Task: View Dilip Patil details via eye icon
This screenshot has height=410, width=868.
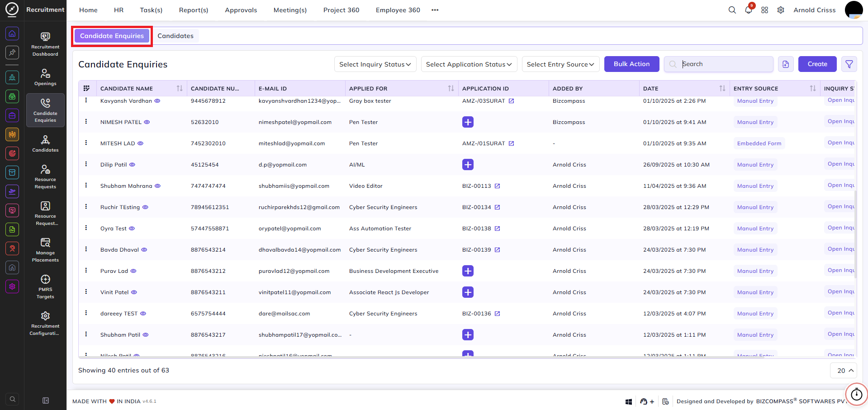Action: 132,165
